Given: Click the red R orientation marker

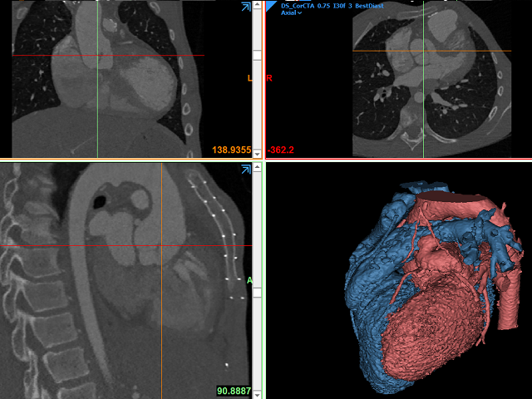Looking at the screenshot, I should point(269,78).
